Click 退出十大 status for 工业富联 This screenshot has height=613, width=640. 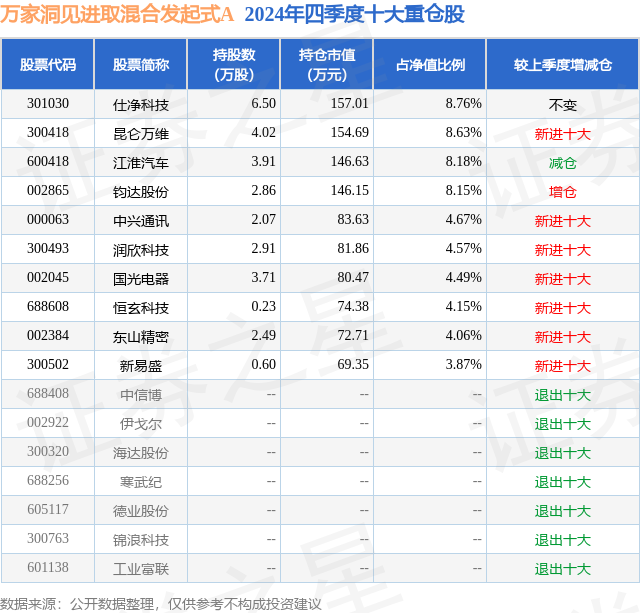pyautogui.click(x=563, y=569)
